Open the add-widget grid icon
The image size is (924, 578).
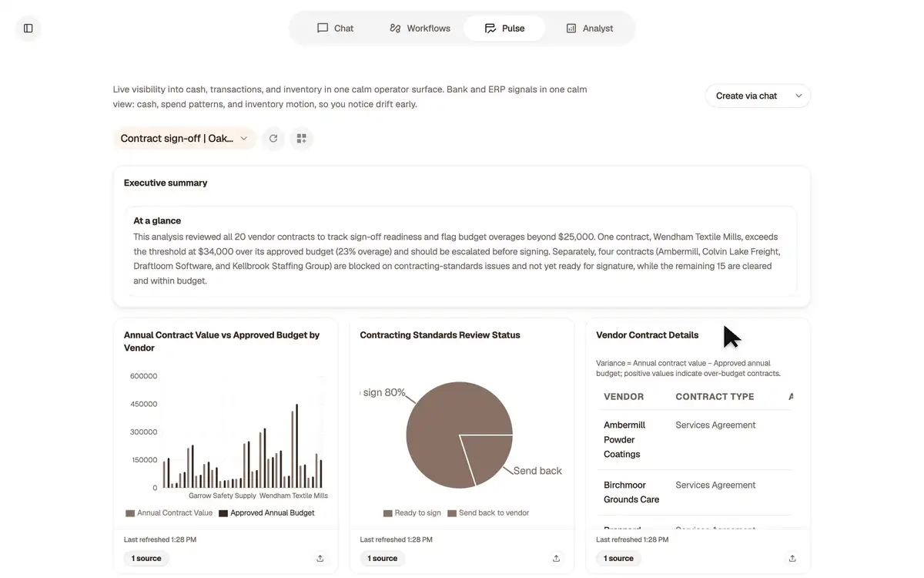[302, 139]
